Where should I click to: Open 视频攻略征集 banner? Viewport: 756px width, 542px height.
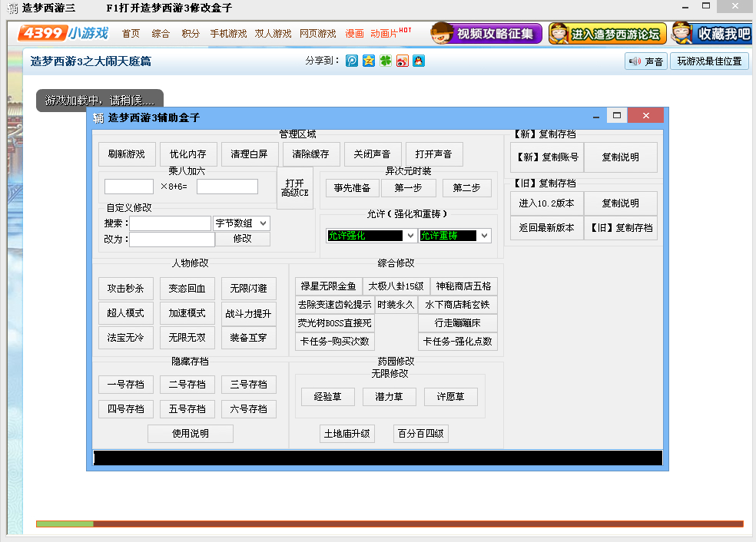coord(486,34)
